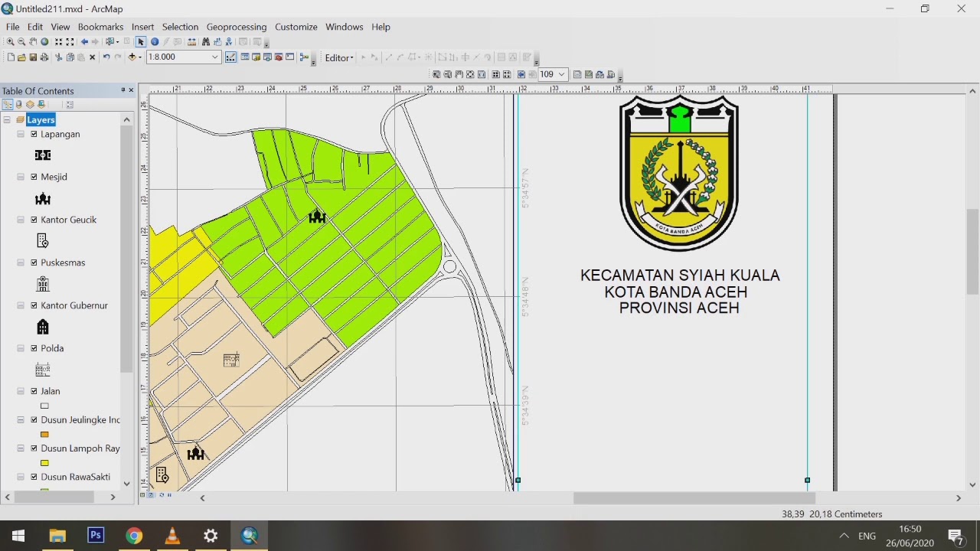
Task: Switch to List By Visibility view
Action: tap(30, 105)
